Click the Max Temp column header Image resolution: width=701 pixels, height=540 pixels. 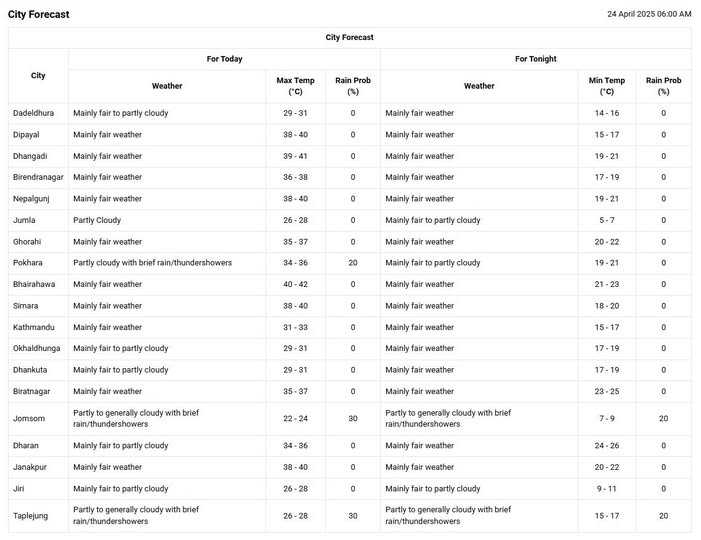[295, 86]
